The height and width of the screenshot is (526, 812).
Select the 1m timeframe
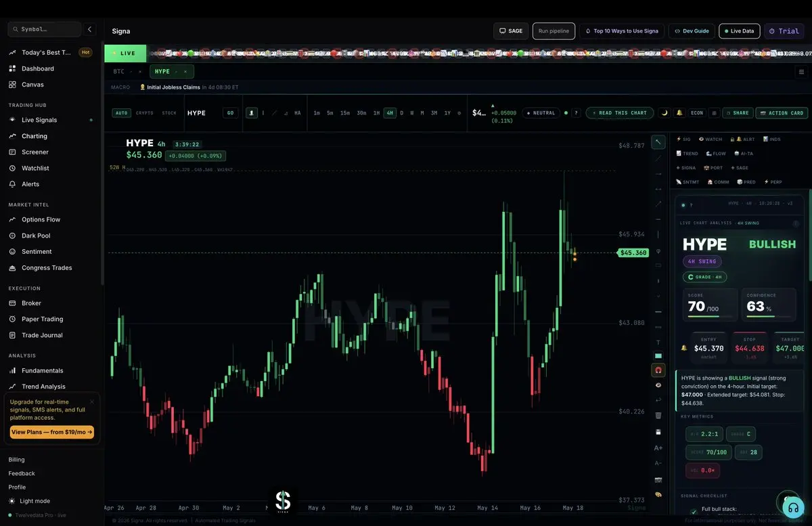click(x=317, y=113)
